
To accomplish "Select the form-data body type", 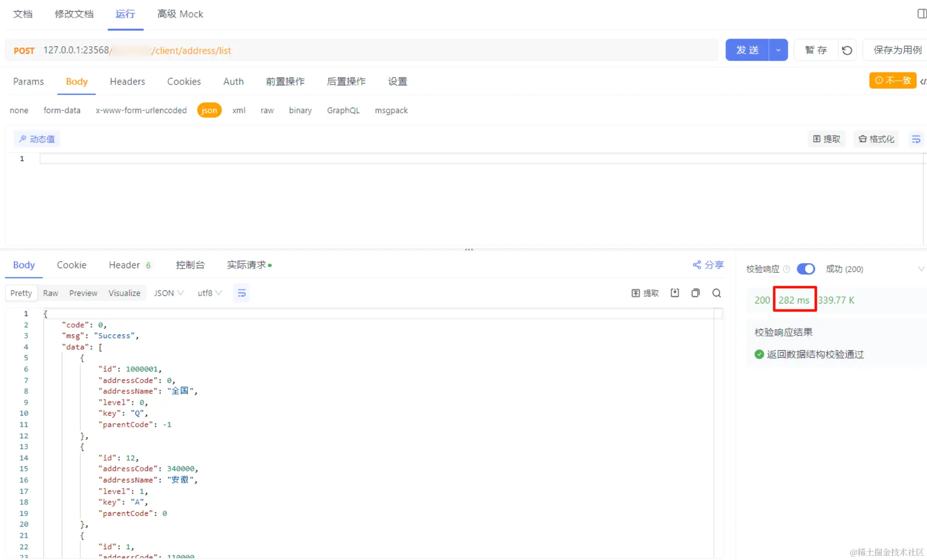I will 62,110.
